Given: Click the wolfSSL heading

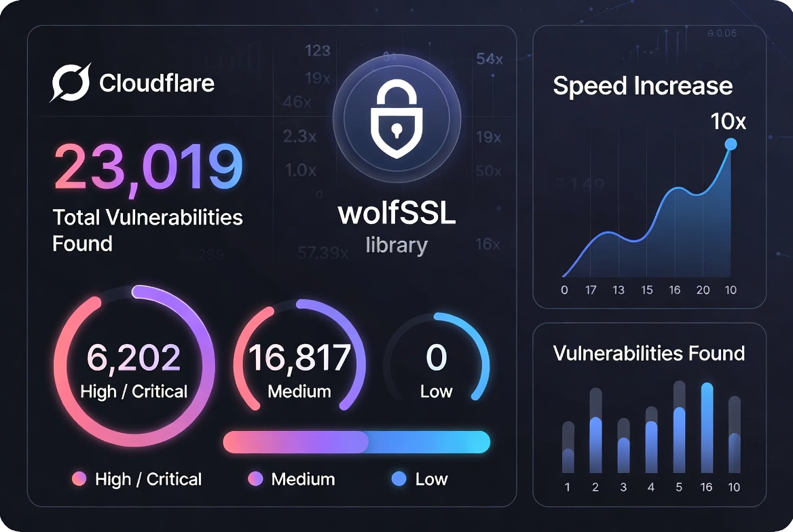Looking at the screenshot, I should tap(397, 213).
